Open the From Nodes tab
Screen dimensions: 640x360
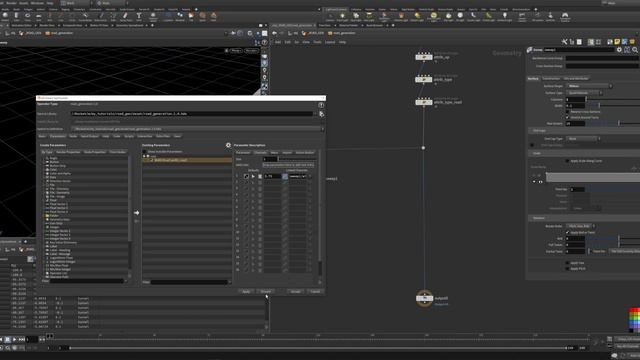click(x=118, y=152)
